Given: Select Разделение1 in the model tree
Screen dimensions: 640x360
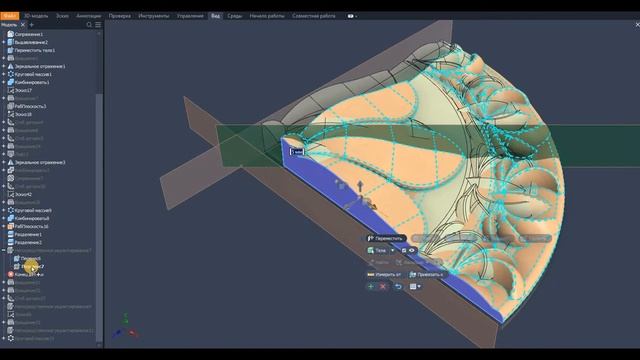Looking at the screenshot, I should point(28,234).
